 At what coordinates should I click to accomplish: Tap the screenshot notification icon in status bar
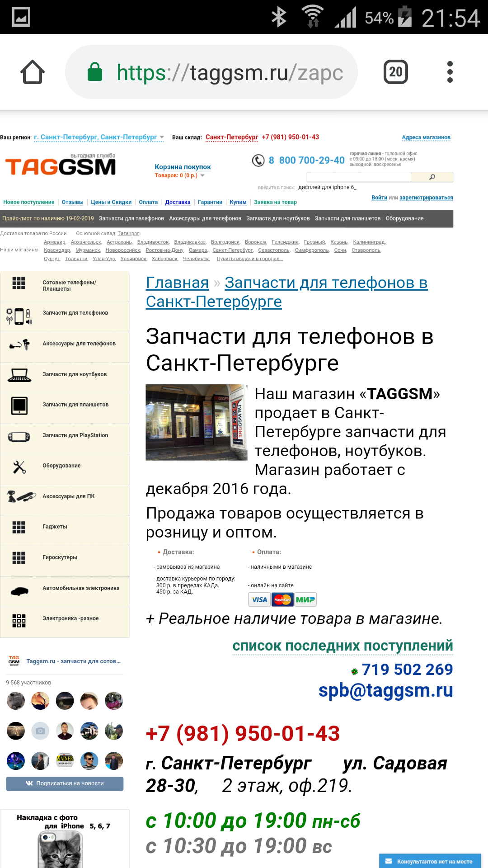21,17
